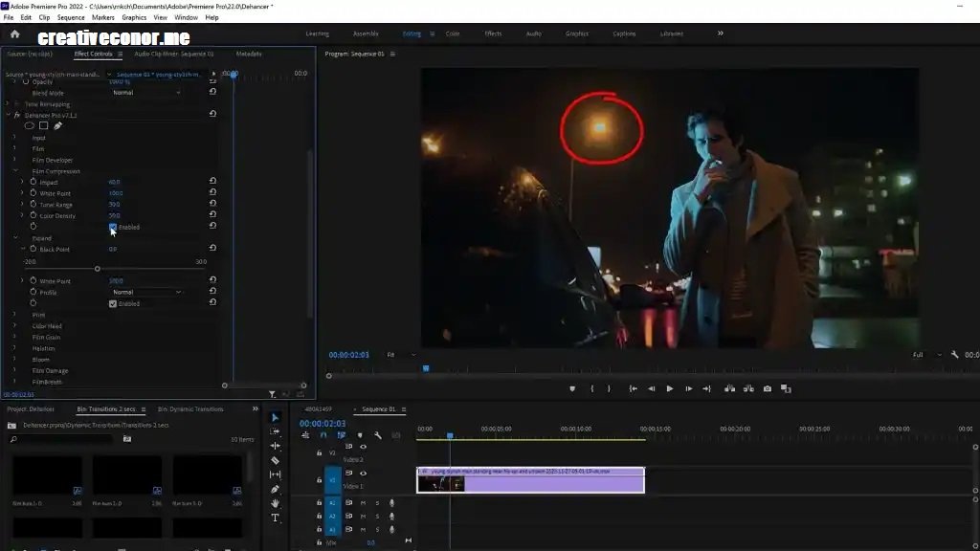
Task: Select the Razor tool
Action: (x=275, y=460)
